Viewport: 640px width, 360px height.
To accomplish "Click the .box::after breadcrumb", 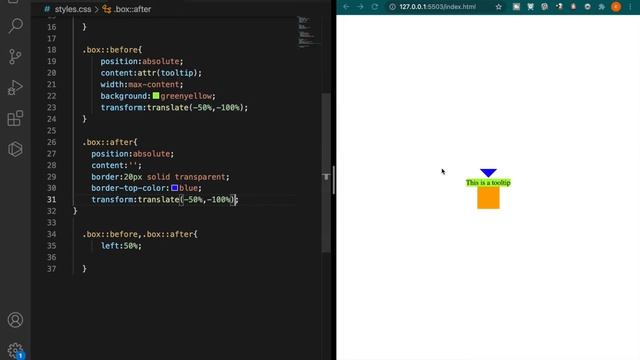I will (x=132, y=9).
